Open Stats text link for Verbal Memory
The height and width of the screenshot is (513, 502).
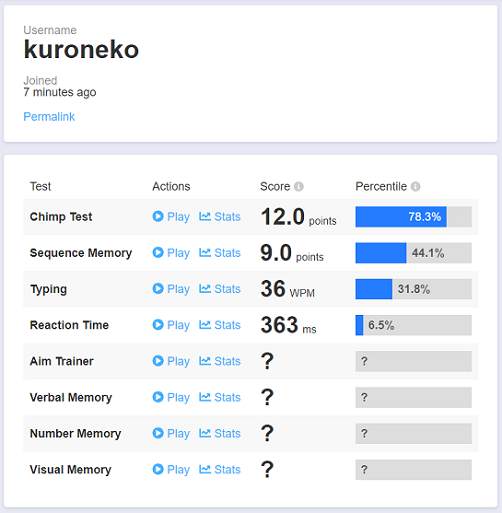point(227,397)
